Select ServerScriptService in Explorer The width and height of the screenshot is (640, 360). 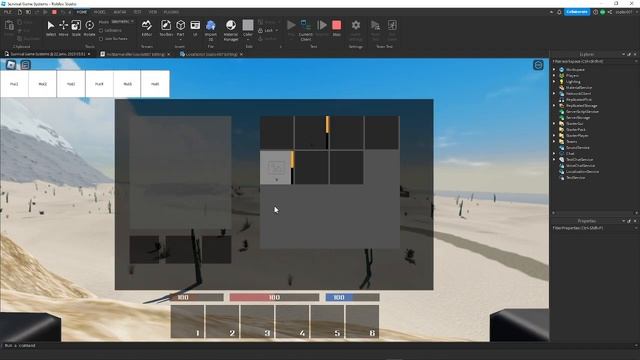point(582,111)
